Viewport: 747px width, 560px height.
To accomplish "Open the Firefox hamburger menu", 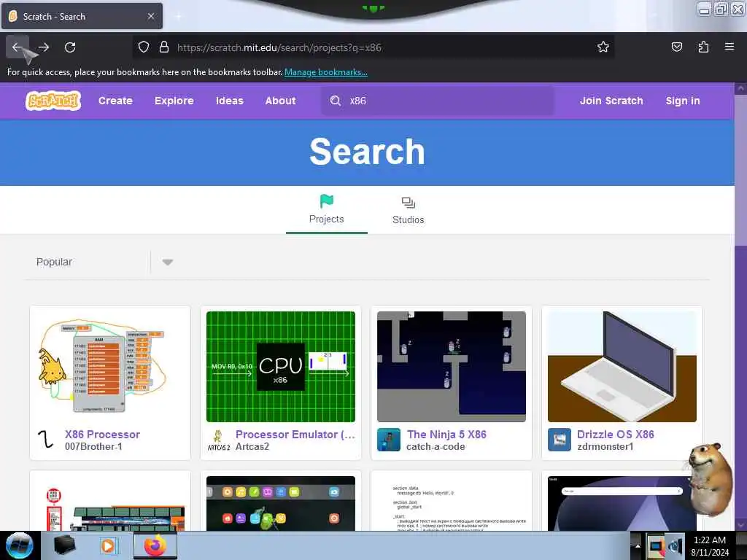I will [729, 47].
